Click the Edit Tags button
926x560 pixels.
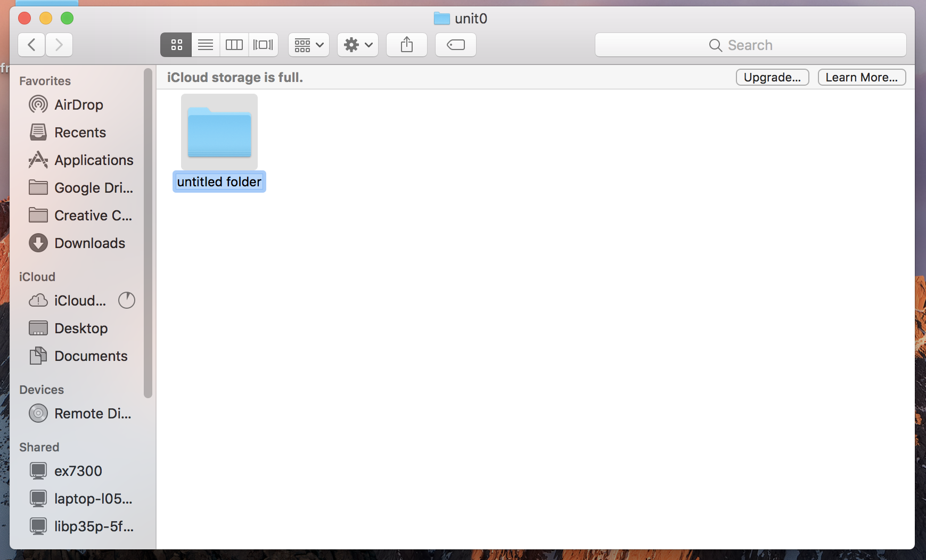click(455, 45)
